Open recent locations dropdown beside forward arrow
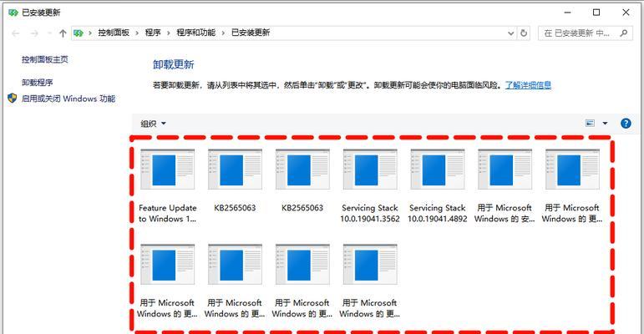 [x=49, y=33]
